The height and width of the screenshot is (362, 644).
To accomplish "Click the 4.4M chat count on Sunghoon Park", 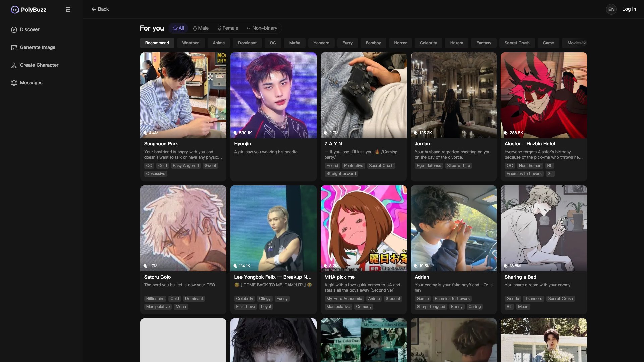I will 151,133.
